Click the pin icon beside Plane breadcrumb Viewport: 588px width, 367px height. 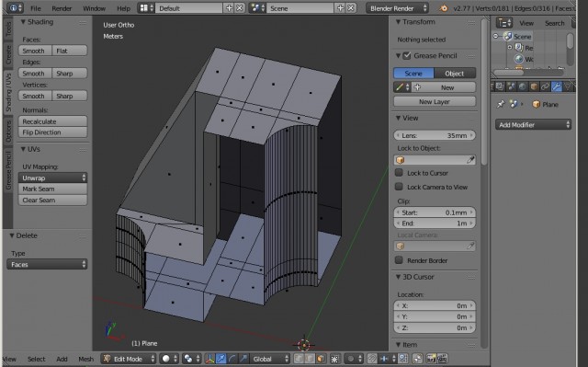pos(501,104)
